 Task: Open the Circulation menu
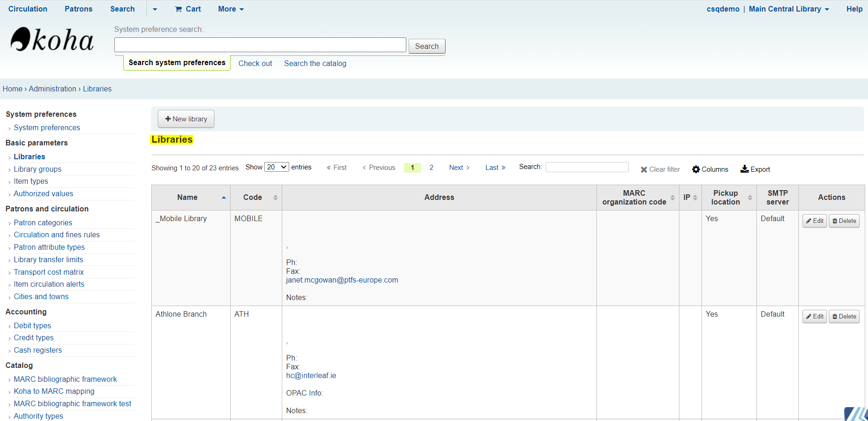click(28, 9)
